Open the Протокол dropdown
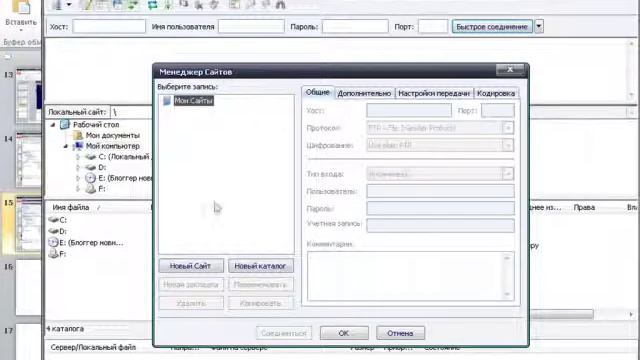 point(508,128)
